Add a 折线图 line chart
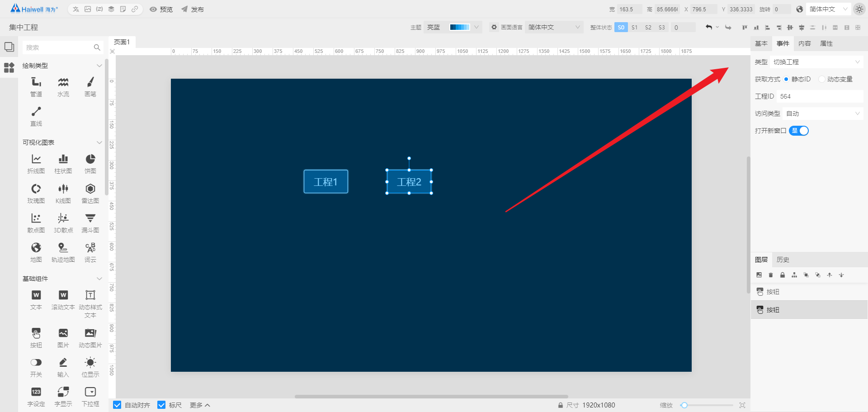This screenshot has height=412, width=868. pyautogui.click(x=36, y=164)
